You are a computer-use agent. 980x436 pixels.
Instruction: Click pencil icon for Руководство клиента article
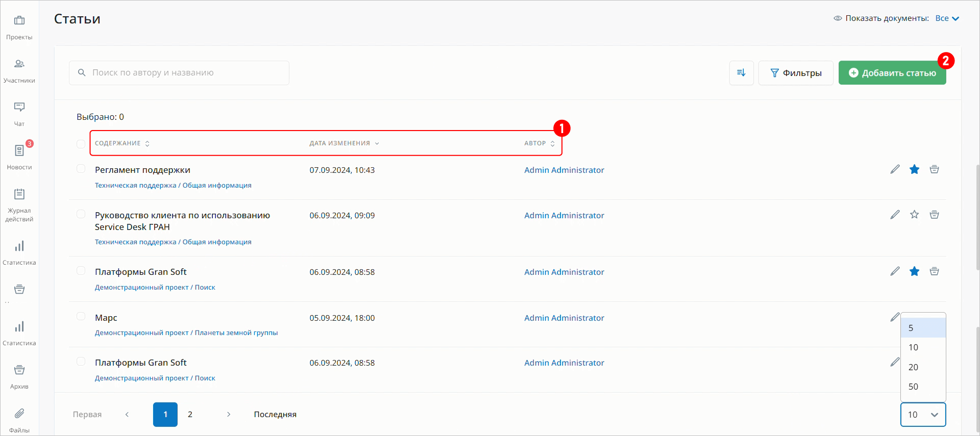click(895, 215)
